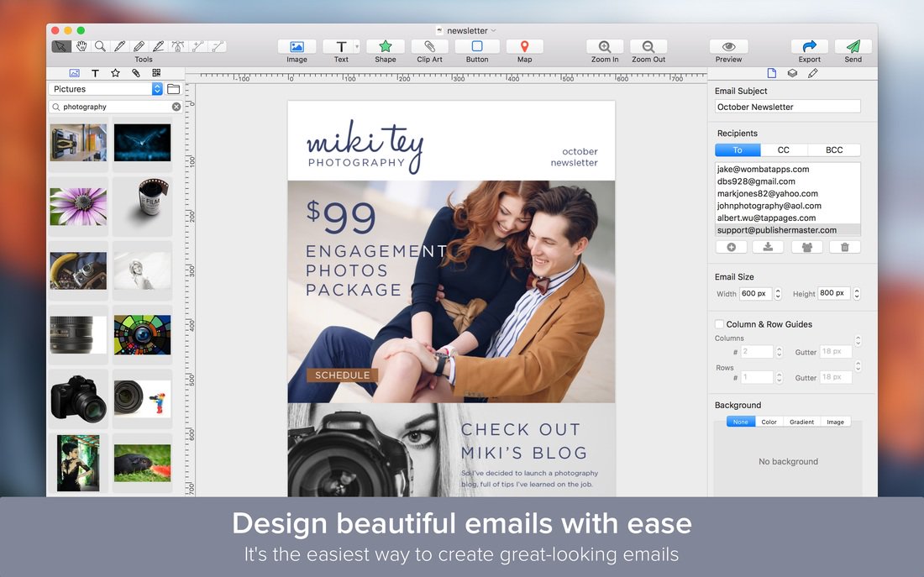Pick the Bezier pen tool

pyautogui.click(x=178, y=46)
